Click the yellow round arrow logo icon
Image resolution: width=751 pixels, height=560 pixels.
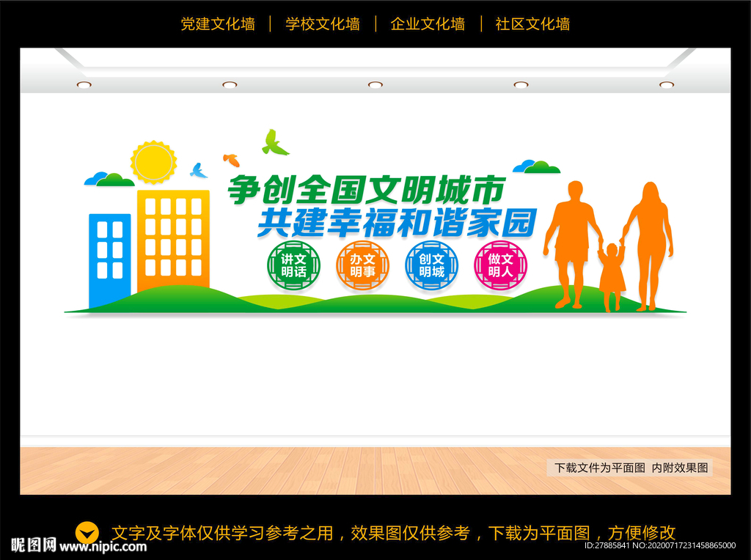87,533
